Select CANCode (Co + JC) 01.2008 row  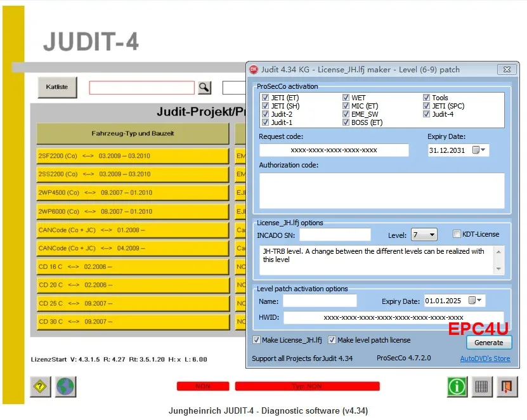coord(133,230)
